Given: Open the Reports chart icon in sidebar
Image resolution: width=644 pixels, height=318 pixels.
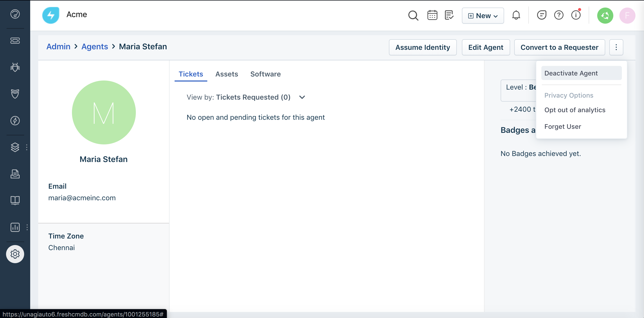Looking at the screenshot, I should pyautogui.click(x=15, y=227).
